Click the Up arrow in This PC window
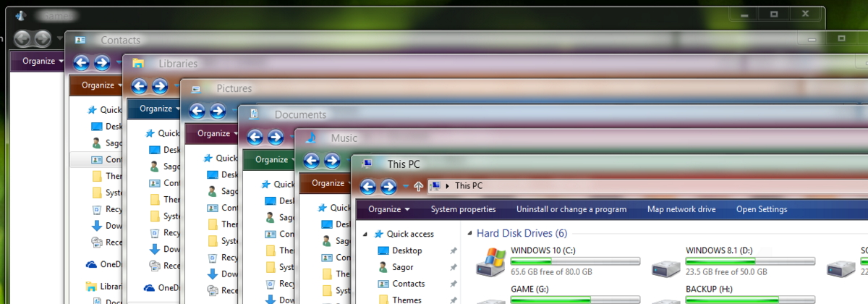This screenshot has width=868, height=304. point(418,186)
